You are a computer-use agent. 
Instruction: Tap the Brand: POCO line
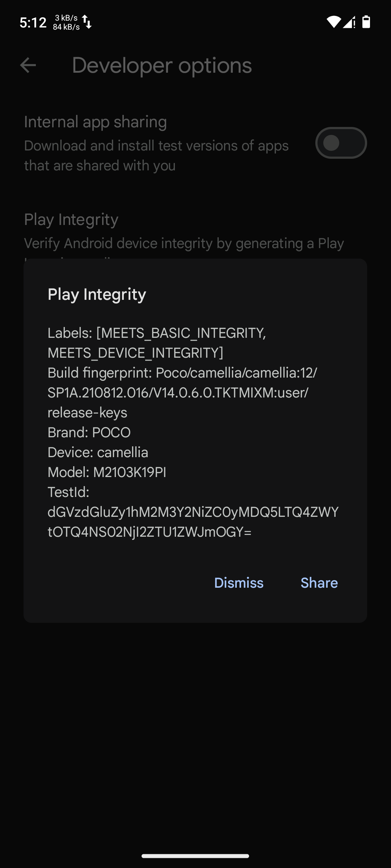tap(89, 432)
